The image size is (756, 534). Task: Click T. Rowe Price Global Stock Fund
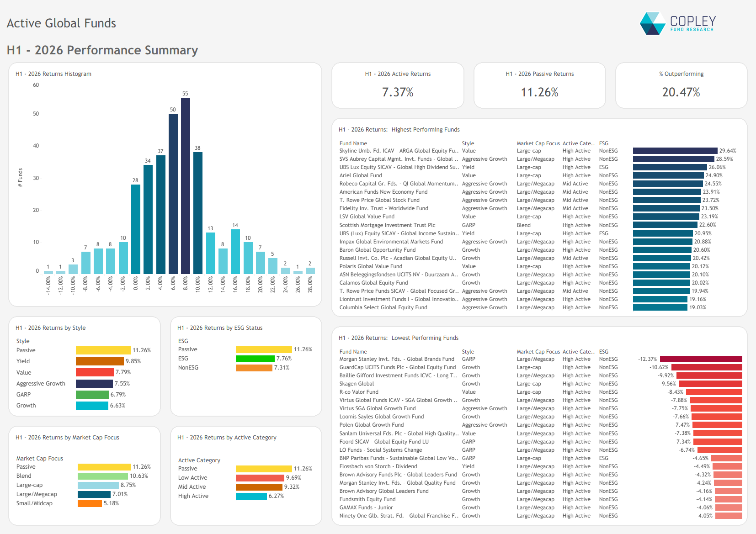[379, 200]
